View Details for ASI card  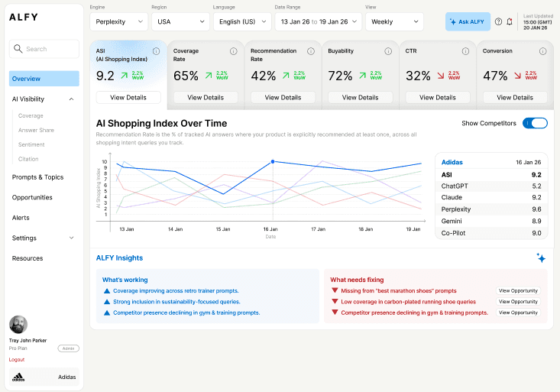128,98
